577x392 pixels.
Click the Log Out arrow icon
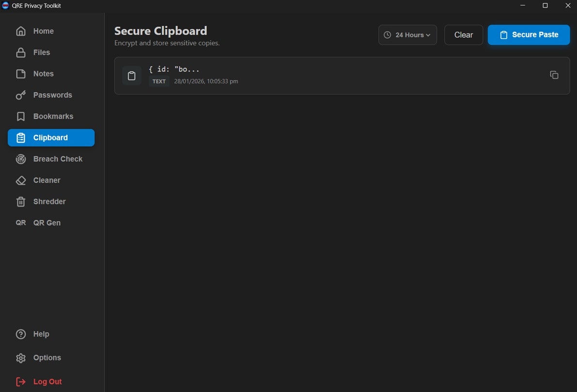tap(20, 382)
